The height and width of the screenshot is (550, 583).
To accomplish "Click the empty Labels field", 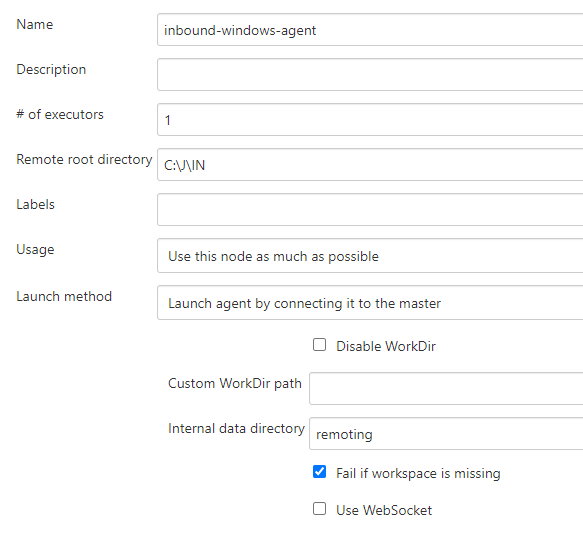I will coord(370,209).
